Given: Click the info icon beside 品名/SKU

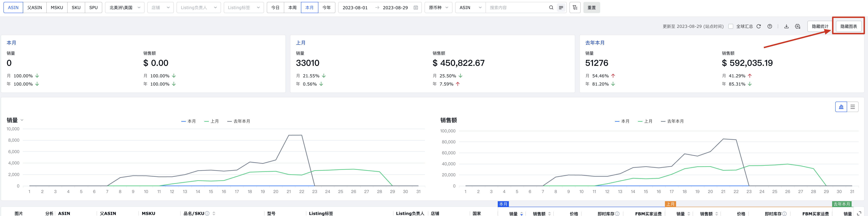Looking at the screenshot, I should click(207, 213).
